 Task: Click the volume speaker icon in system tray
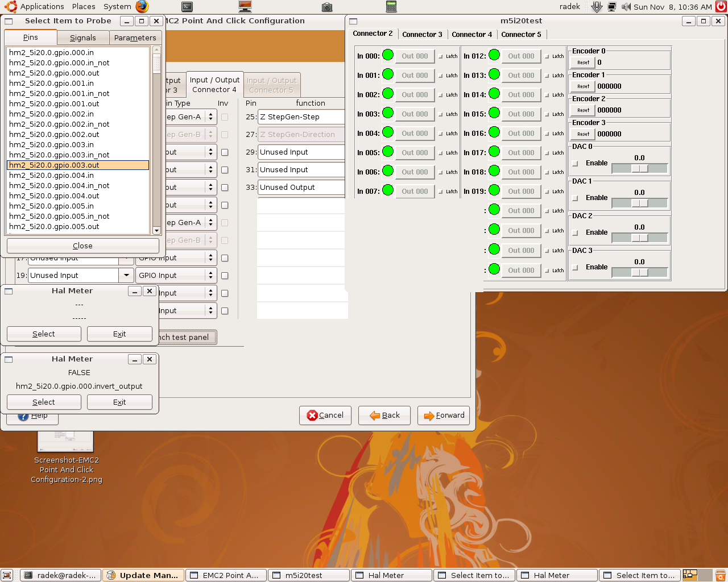coord(626,7)
